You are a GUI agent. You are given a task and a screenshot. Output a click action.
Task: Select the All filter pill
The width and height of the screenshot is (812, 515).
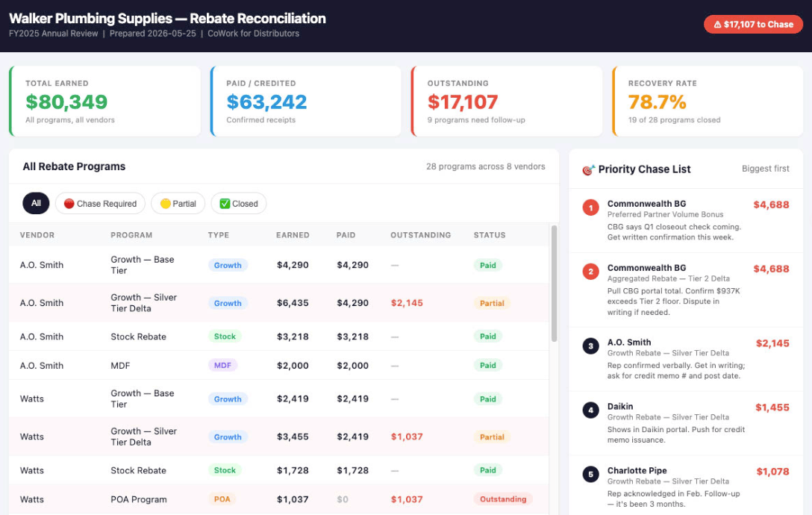coord(36,203)
